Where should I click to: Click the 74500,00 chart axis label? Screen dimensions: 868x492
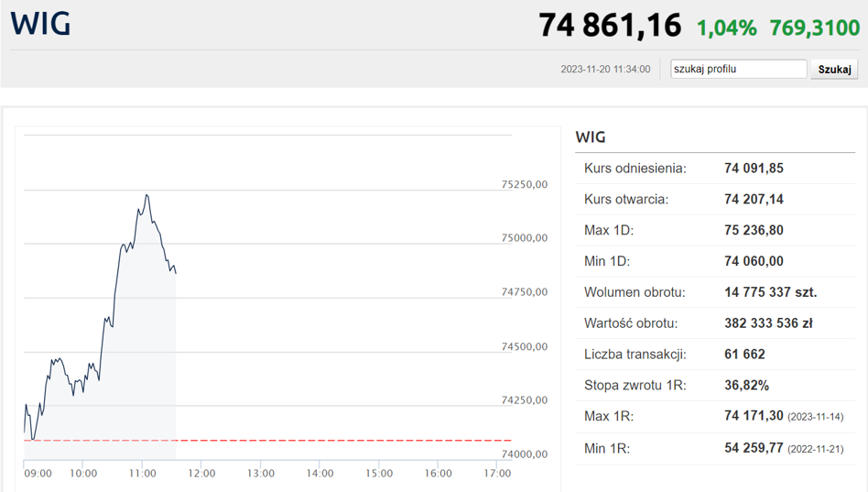525,347
